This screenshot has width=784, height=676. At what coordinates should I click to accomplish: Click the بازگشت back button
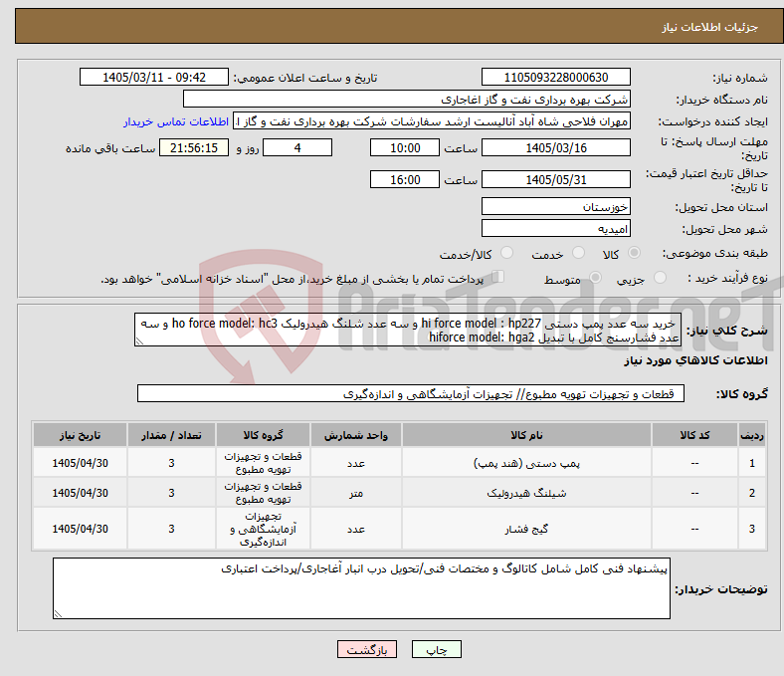pos(367,649)
